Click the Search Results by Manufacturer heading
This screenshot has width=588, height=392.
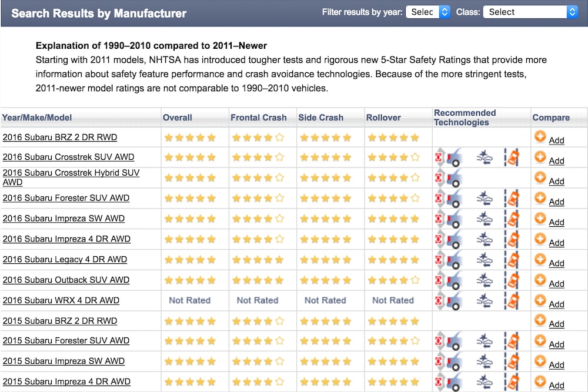click(x=99, y=14)
